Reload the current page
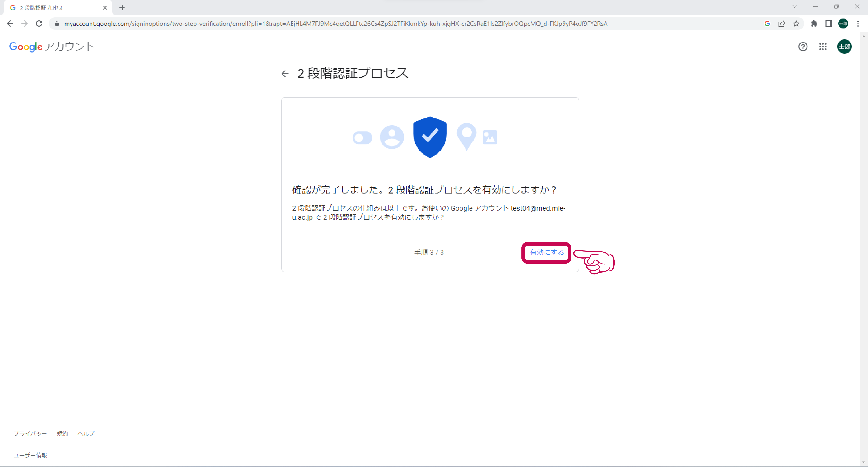This screenshot has height=467, width=868. [39, 24]
